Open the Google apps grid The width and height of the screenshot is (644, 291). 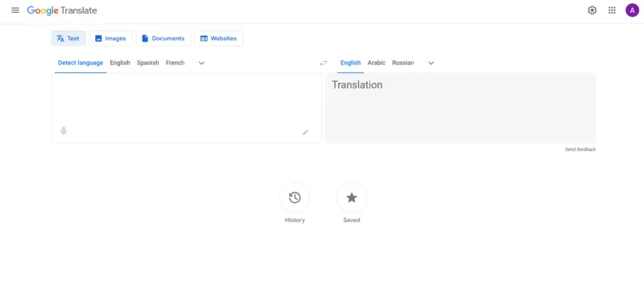612,10
